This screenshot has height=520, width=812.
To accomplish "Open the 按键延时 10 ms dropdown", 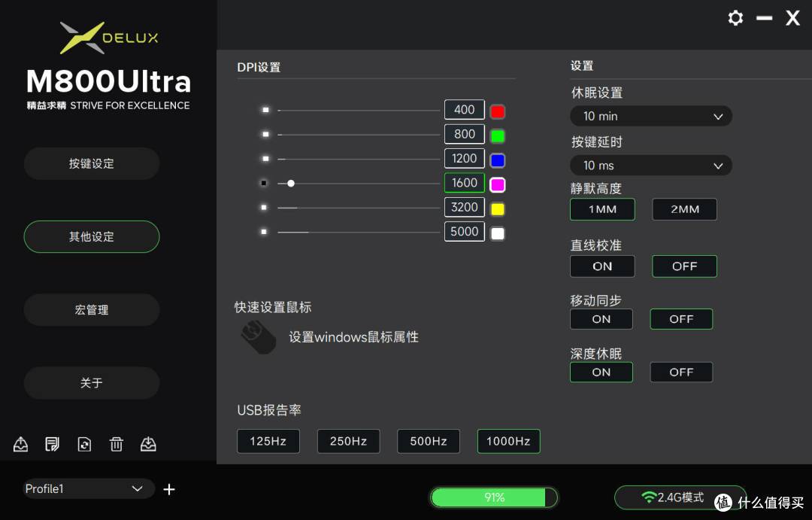I will tap(651, 166).
